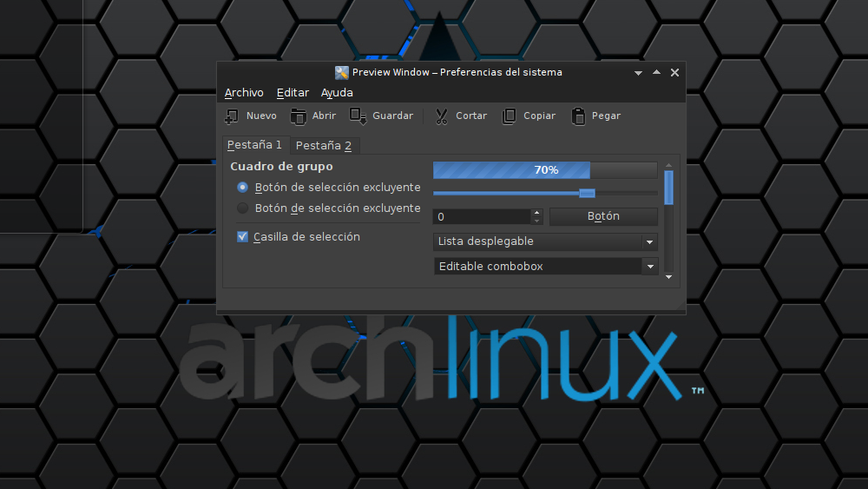Click the vertical scrollbar thumb

(668, 188)
